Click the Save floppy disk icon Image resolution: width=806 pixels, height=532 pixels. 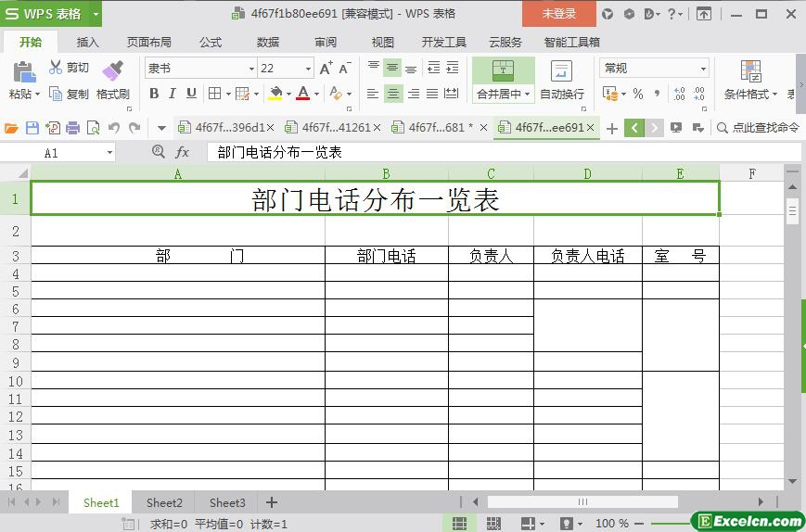pos(32,128)
